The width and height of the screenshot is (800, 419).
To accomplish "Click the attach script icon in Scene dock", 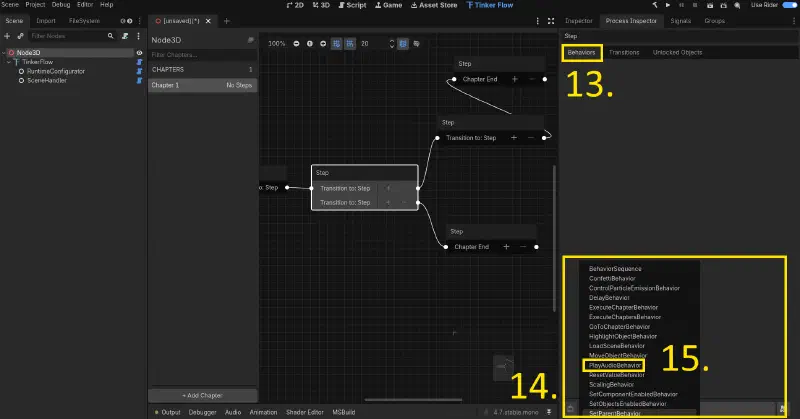I will pos(125,36).
